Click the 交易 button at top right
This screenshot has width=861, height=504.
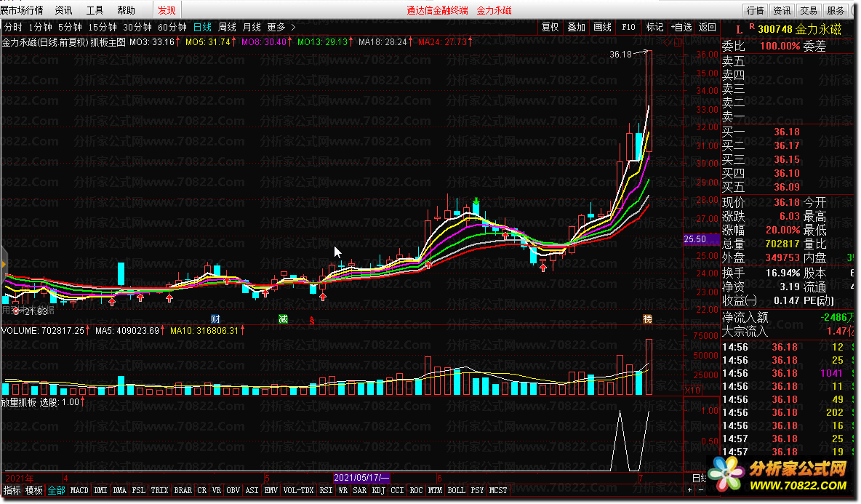pos(809,10)
